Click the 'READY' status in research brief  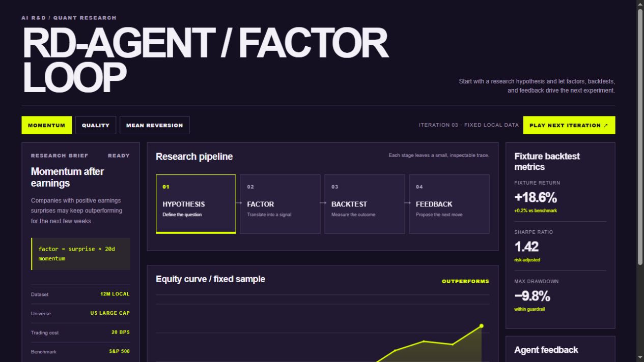pyautogui.click(x=119, y=156)
